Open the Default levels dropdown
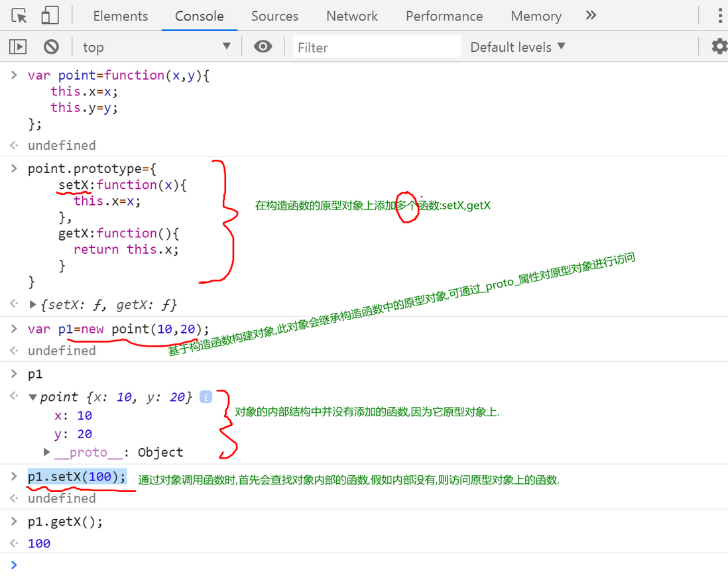The image size is (728, 576). pos(517,47)
